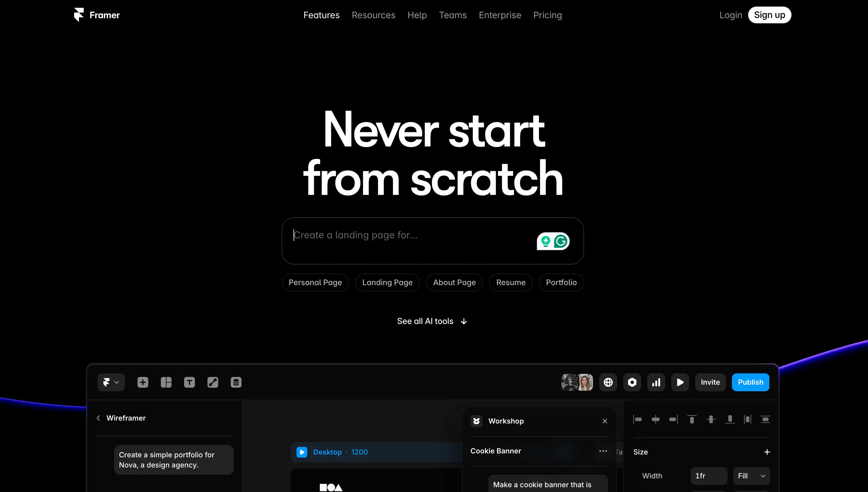Open the CMS database tool in the editor toolbar

236,382
